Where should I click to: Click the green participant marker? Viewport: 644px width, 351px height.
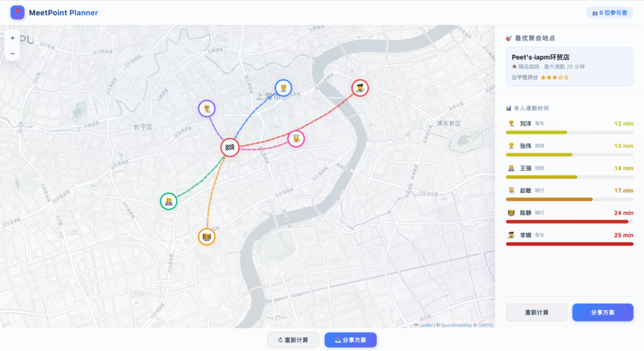click(x=168, y=201)
